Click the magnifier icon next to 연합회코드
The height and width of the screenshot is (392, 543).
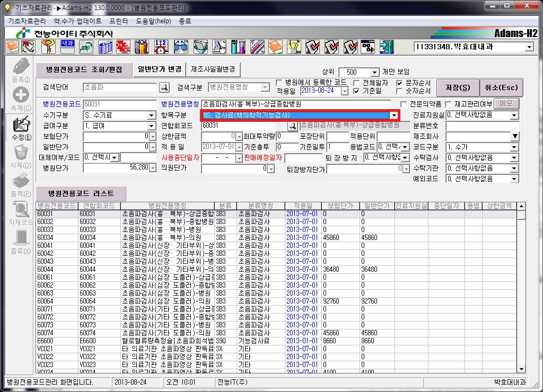point(292,126)
